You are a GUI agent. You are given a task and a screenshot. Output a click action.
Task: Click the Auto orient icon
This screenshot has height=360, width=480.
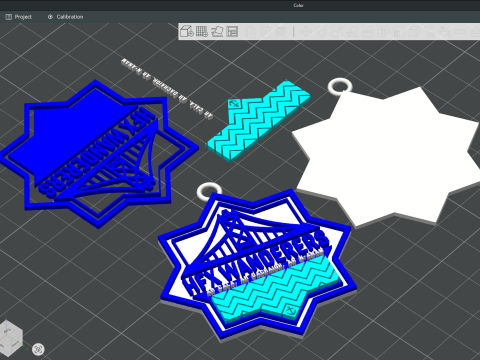[217, 32]
